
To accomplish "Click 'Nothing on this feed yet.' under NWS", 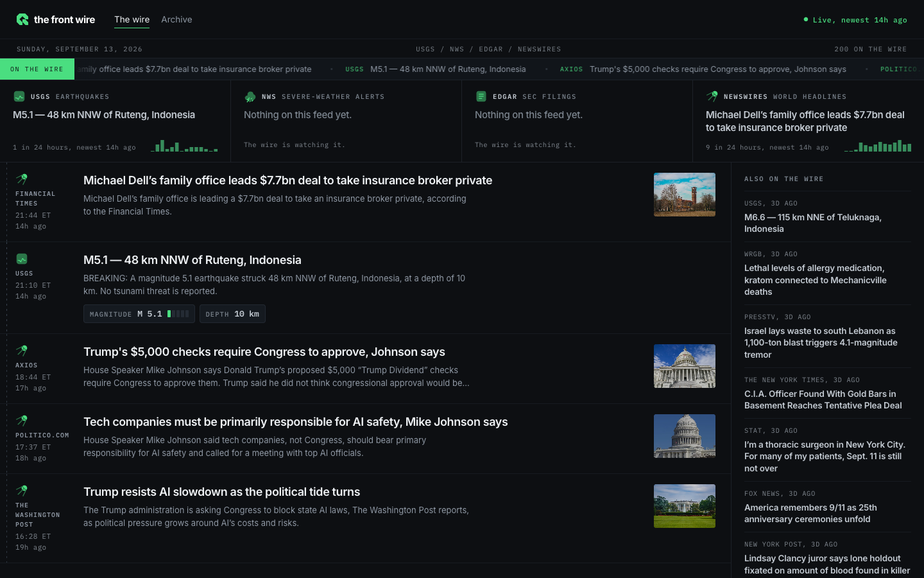I will point(298,115).
